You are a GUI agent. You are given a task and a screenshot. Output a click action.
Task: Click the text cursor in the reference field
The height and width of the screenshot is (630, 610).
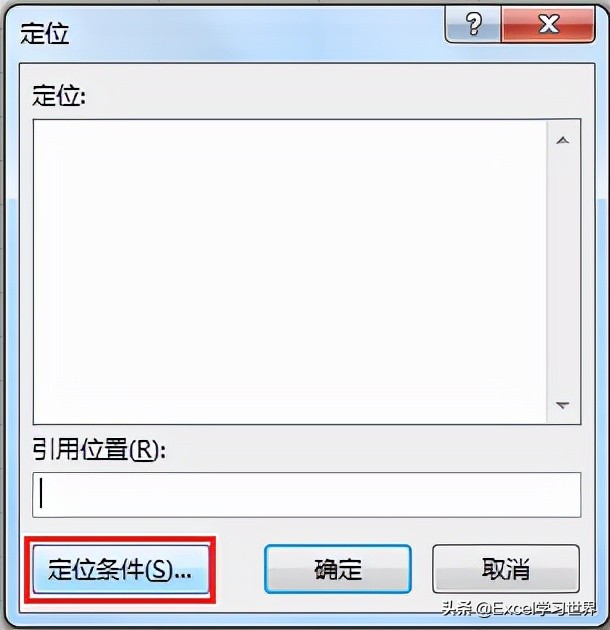click(41, 495)
